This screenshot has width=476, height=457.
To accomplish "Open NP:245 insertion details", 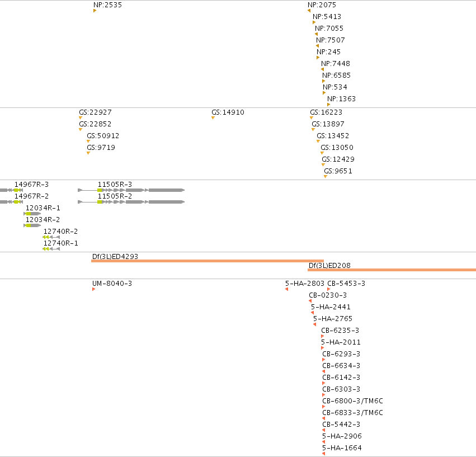I will coord(328,52).
